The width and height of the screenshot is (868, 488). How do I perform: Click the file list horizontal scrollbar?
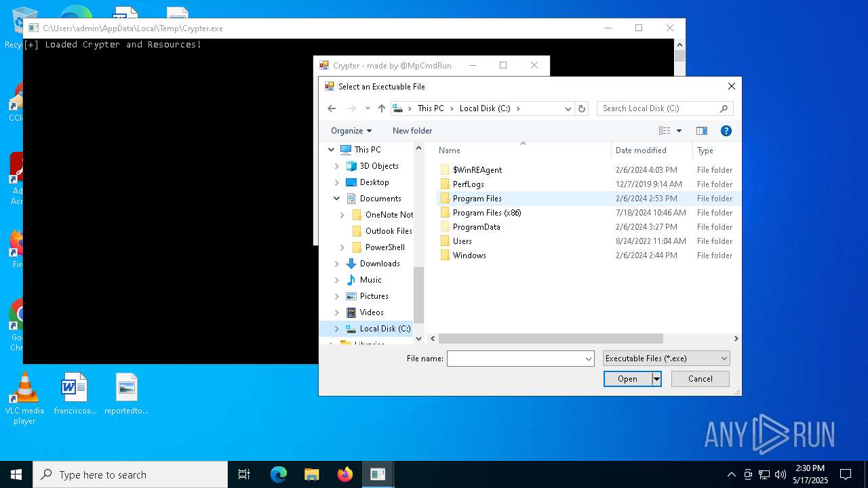point(551,338)
